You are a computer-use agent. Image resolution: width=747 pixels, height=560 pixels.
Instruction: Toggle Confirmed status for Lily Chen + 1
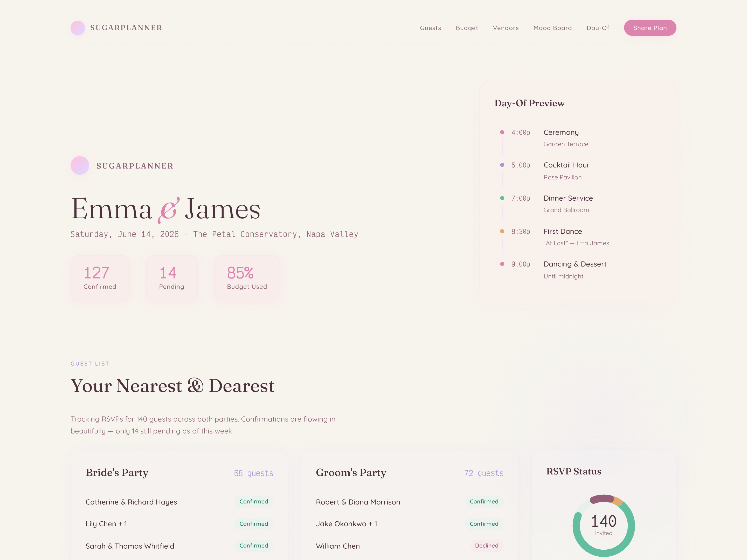pyautogui.click(x=254, y=523)
